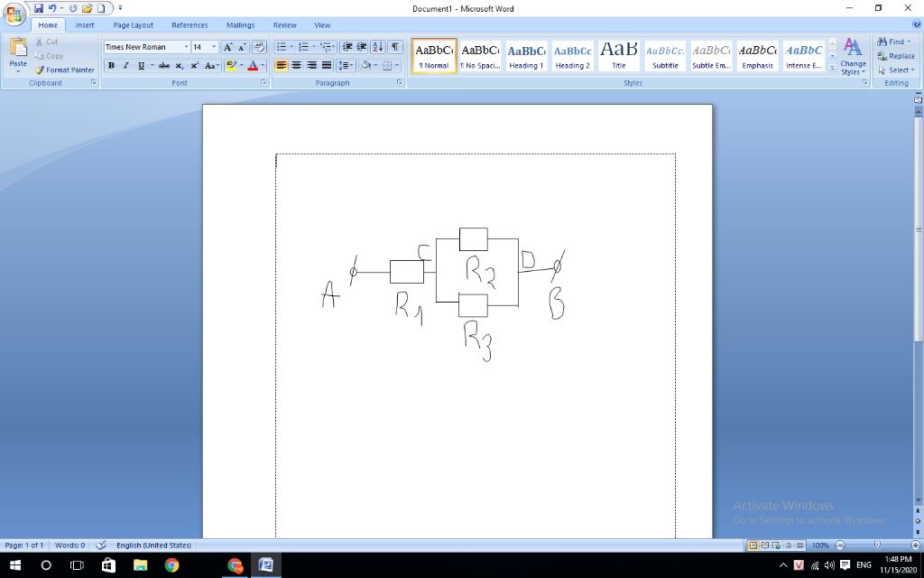Apply superscript formatting

[195, 65]
